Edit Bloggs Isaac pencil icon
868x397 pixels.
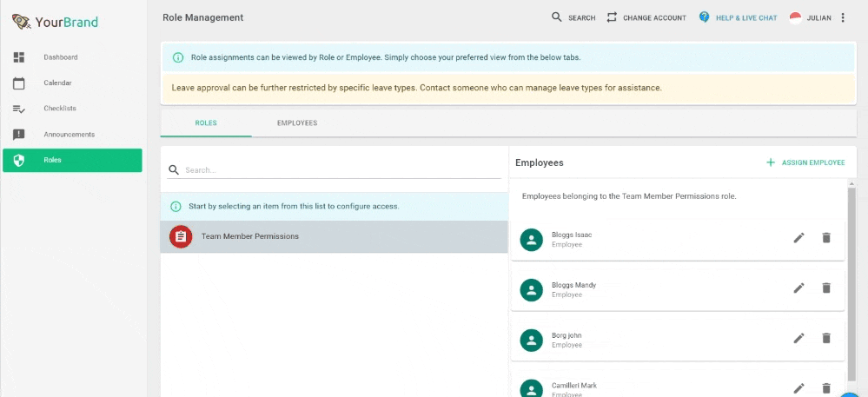pyautogui.click(x=798, y=238)
